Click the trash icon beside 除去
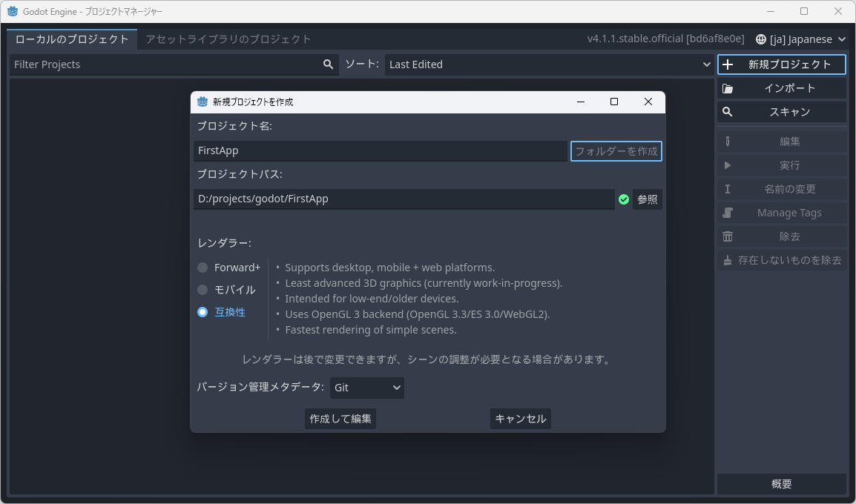Image resolution: width=856 pixels, height=504 pixels. click(x=727, y=236)
